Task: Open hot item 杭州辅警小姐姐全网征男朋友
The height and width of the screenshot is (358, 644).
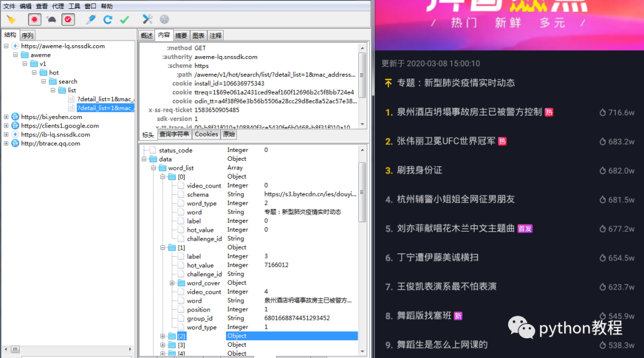Action: pyautogui.click(x=456, y=200)
